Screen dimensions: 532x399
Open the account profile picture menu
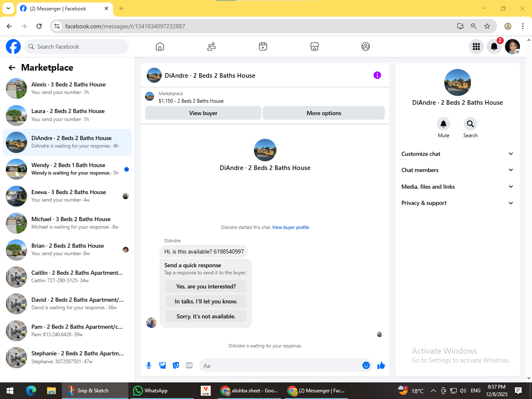tap(512, 47)
